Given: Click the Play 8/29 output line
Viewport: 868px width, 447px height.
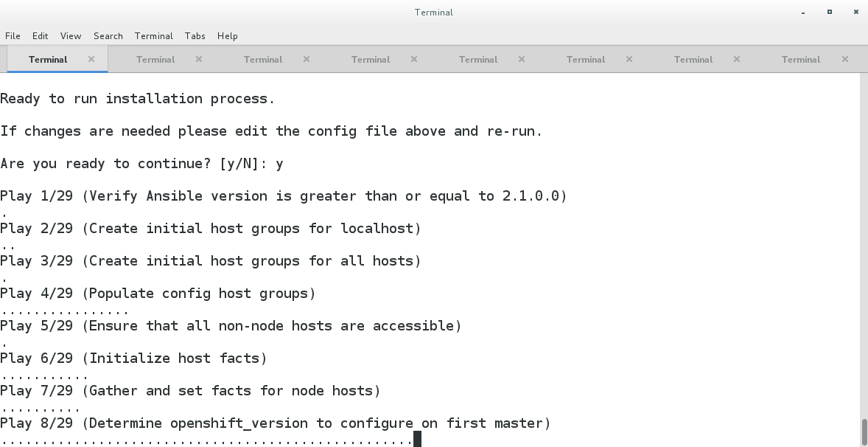Looking at the screenshot, I should (x=275, y=423).
